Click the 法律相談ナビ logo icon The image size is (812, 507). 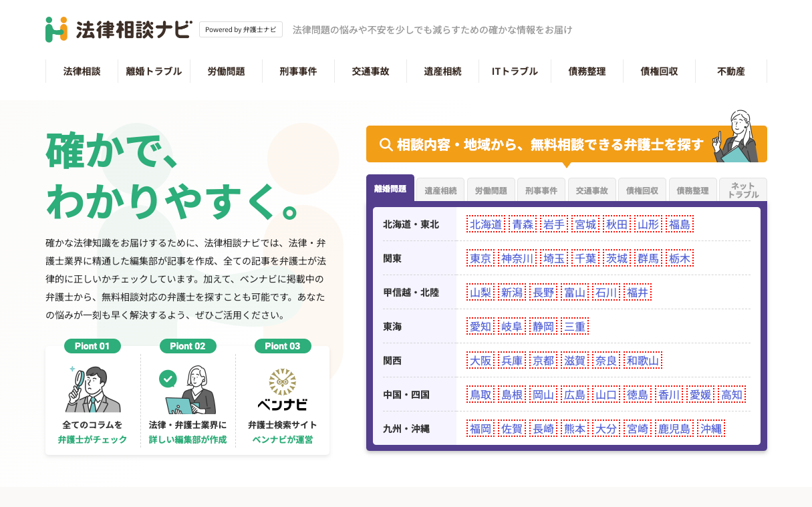56,29
